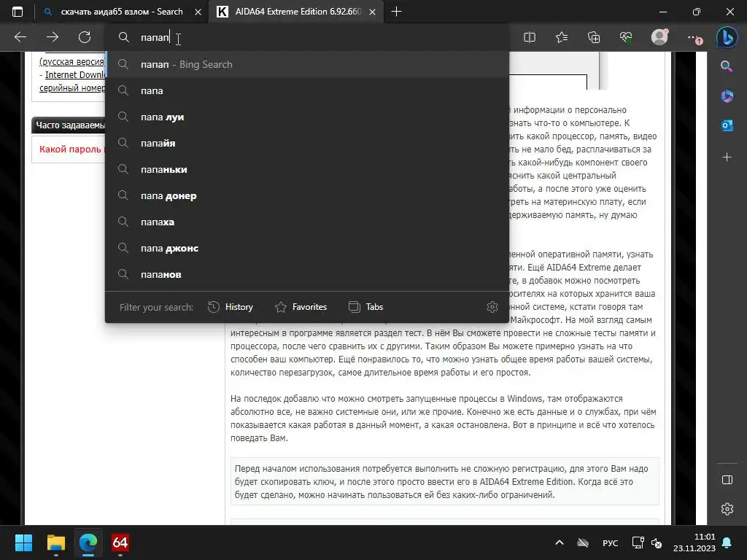The height and width of the screenshot is (560, 747).
Task: Filter search by Favorites
Action: [301, 307]
